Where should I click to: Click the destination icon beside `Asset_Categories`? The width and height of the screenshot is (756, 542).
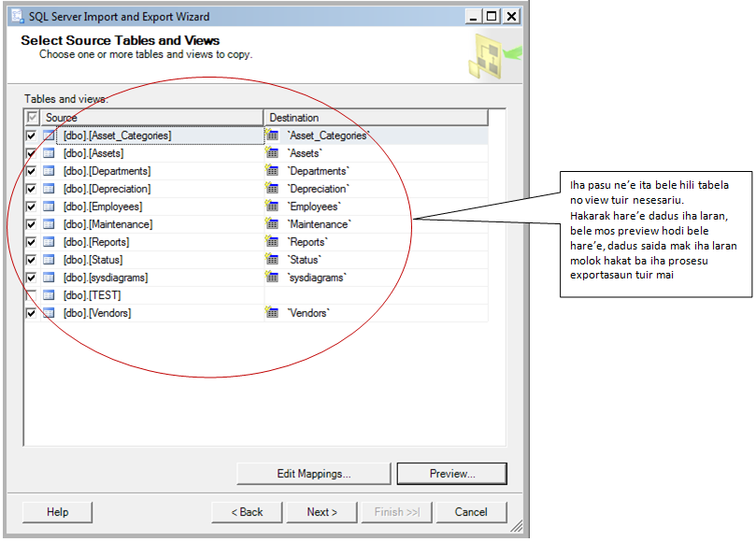click(x=272, y=135)
